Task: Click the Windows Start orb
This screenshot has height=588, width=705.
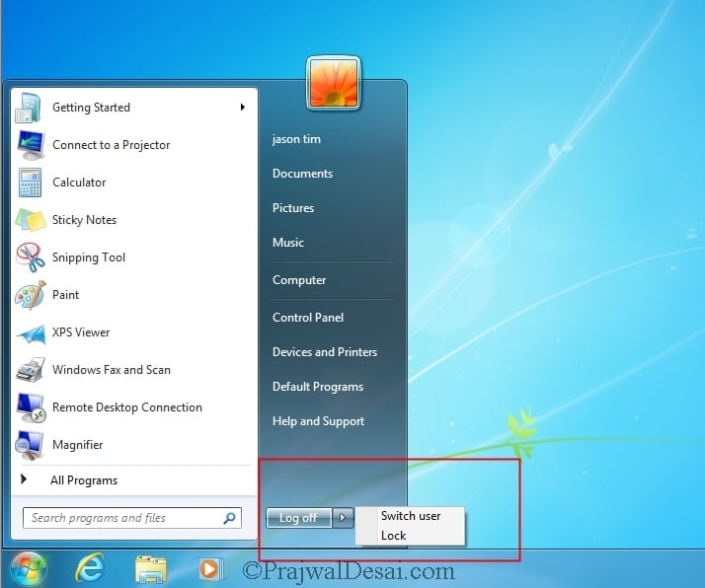Action: 29,568
